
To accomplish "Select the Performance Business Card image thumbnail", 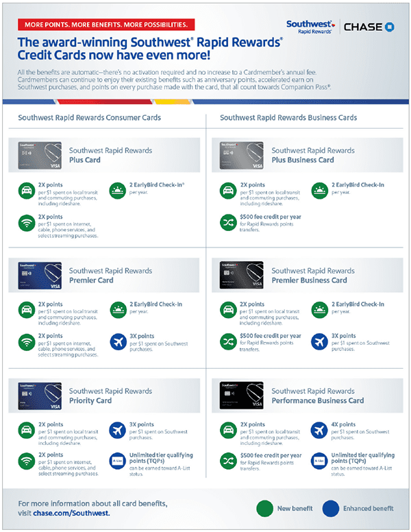I will pyautogui.click(x=241, y=396).
